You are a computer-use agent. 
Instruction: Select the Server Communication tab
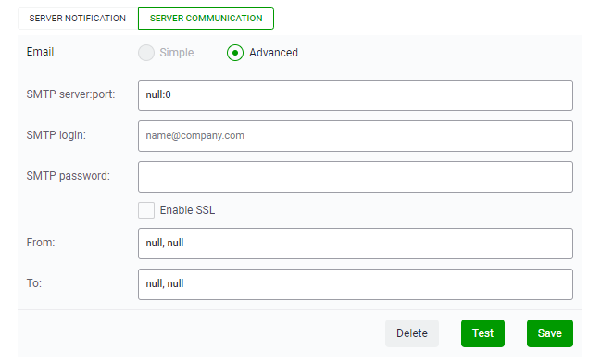[206, 19]
